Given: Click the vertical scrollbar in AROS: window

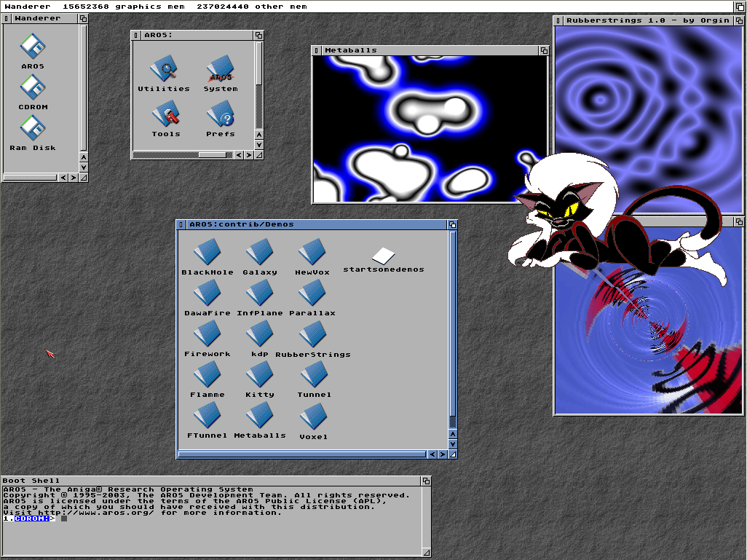Looking at the screenshot, I should (x=258, y=86).
